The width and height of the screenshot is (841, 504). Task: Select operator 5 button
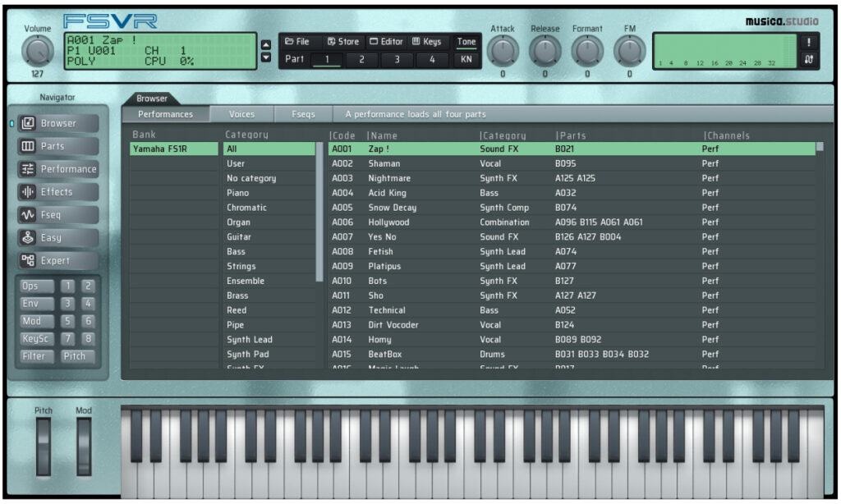click(67, 321)
